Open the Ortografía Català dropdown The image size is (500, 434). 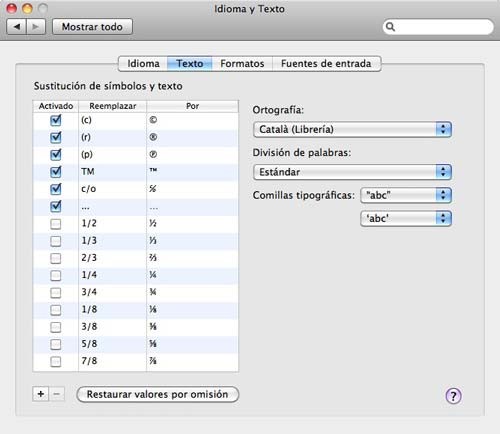[352, 129]
